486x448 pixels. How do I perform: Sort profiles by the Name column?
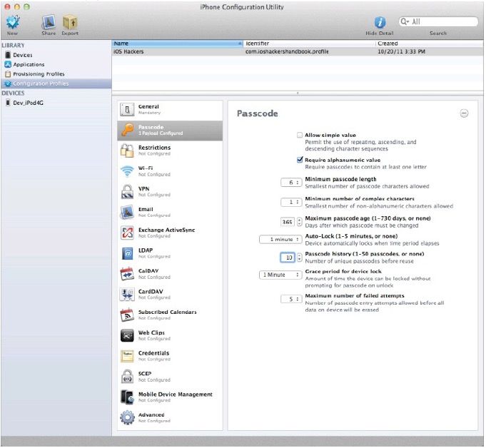click(177, 44)
